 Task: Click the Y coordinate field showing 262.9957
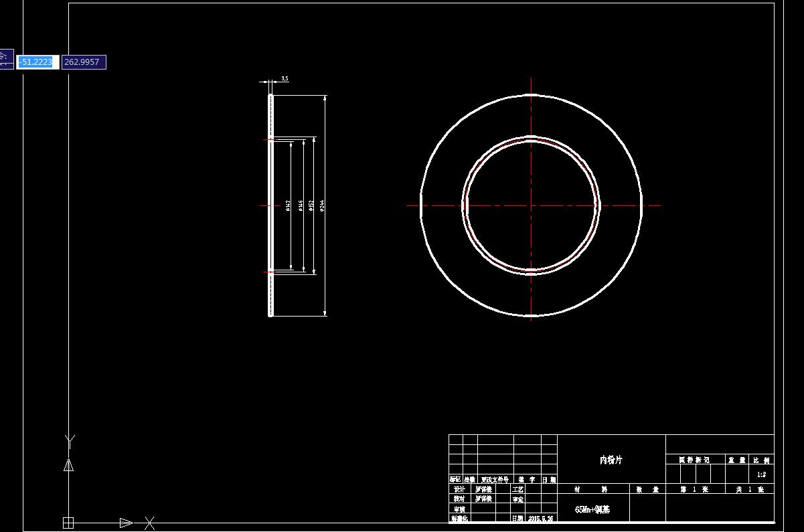coord(84,62)
